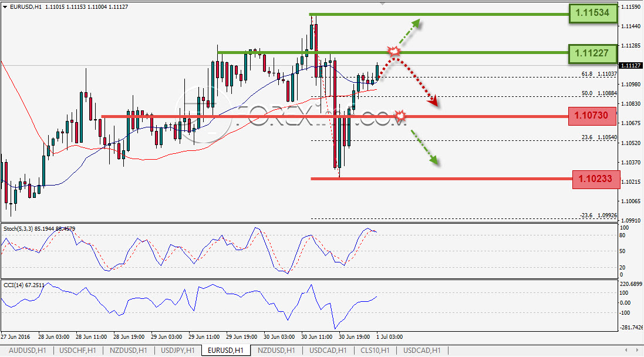
Task: Select the 23.6 1.10540 Fibonacci label
Action: pyautogui.click(x=599, y=137)
